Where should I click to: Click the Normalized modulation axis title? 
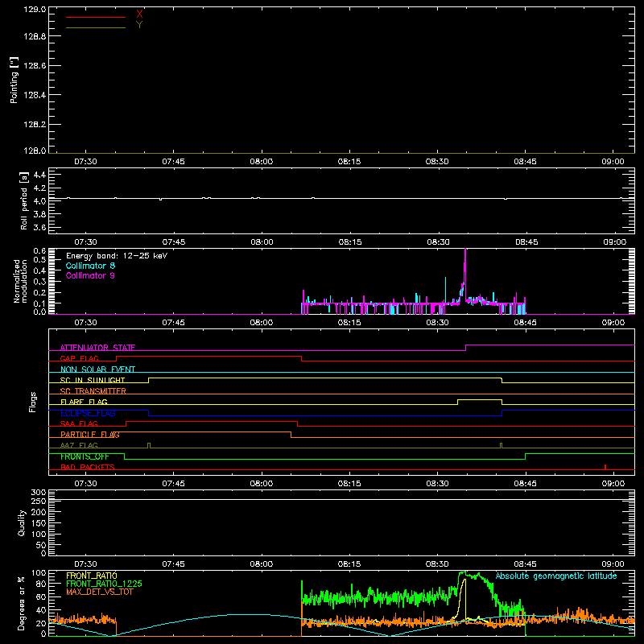(20, 281)
